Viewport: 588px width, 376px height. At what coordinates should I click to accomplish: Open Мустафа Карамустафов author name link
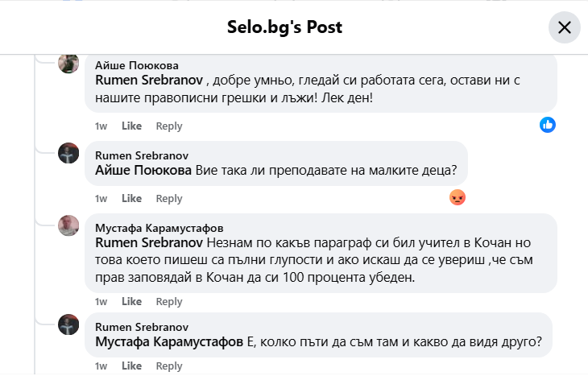(x=159, y=227)
